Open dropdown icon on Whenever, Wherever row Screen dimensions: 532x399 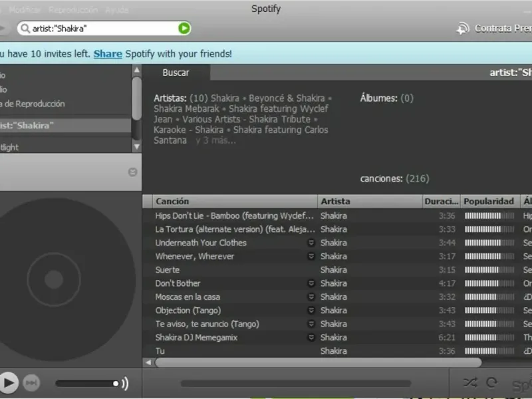pos(311,256)
